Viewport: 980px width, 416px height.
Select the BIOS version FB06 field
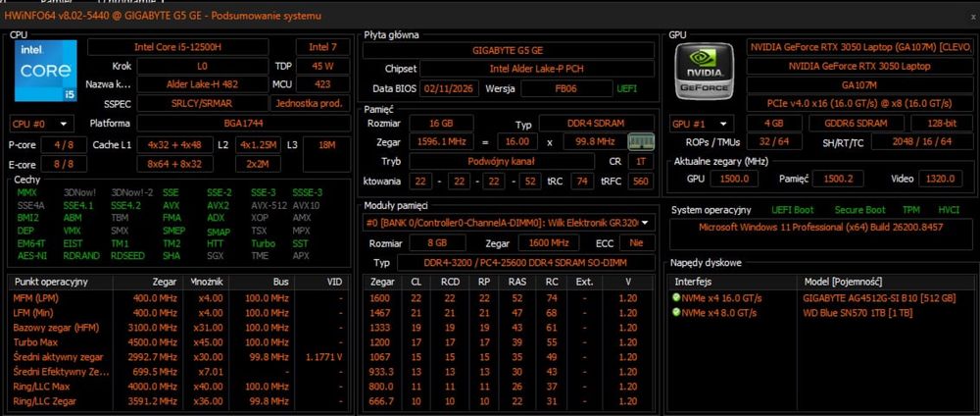(x=566, y=89)
